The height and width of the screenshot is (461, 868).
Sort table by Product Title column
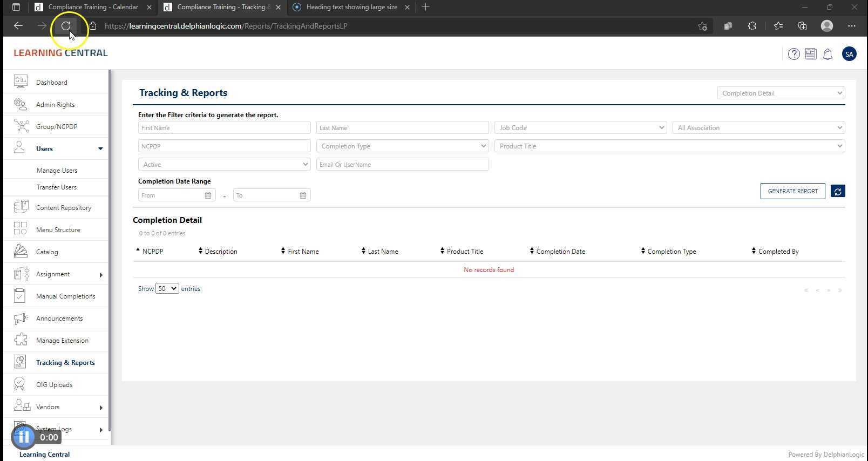(464, 252)
